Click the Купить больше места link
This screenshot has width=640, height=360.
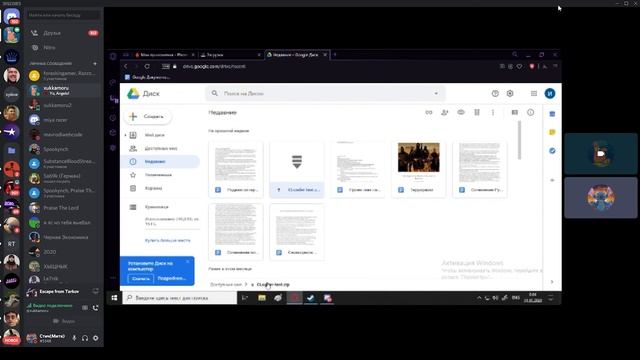[167, 240]
